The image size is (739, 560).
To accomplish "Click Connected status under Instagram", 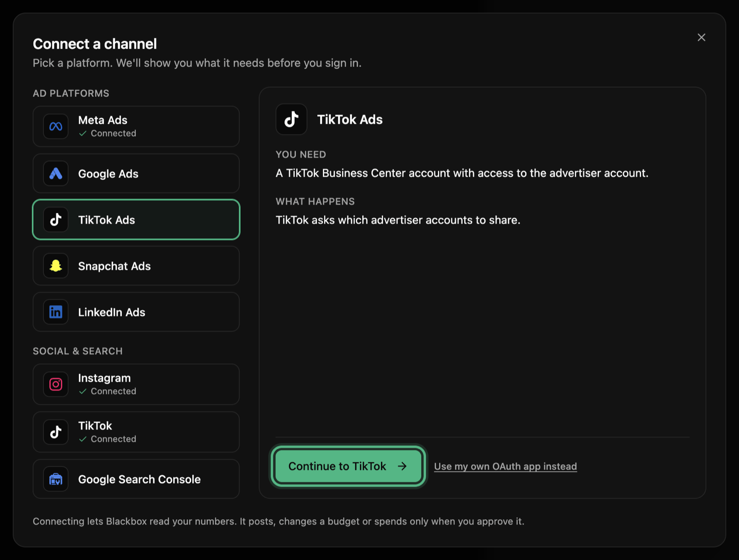I will 114,391.
